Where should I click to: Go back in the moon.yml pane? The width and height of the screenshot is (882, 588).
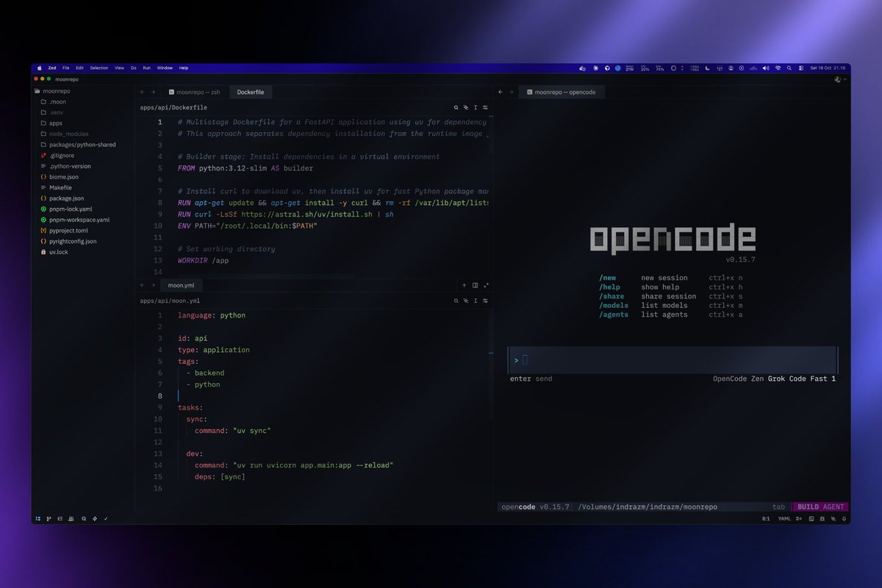[x=143, y=285]
